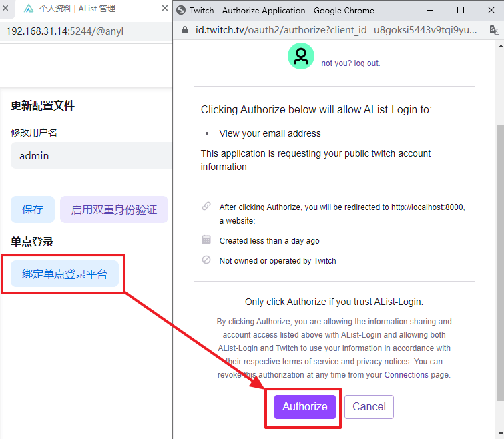Close the partially visible leftmost browser tab
This screenshot has height=439, width=504.
(x=5, y=8)
